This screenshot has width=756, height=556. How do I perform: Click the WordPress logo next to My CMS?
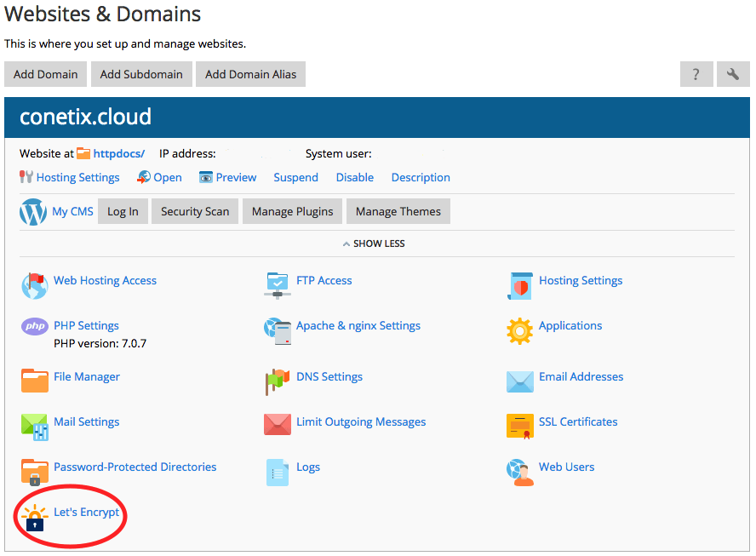coord(32,211)
